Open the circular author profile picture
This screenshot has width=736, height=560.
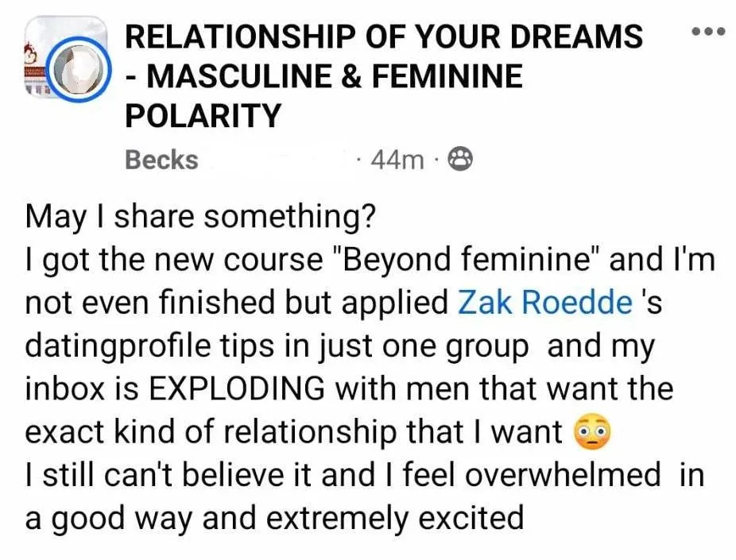click(80, 70)
